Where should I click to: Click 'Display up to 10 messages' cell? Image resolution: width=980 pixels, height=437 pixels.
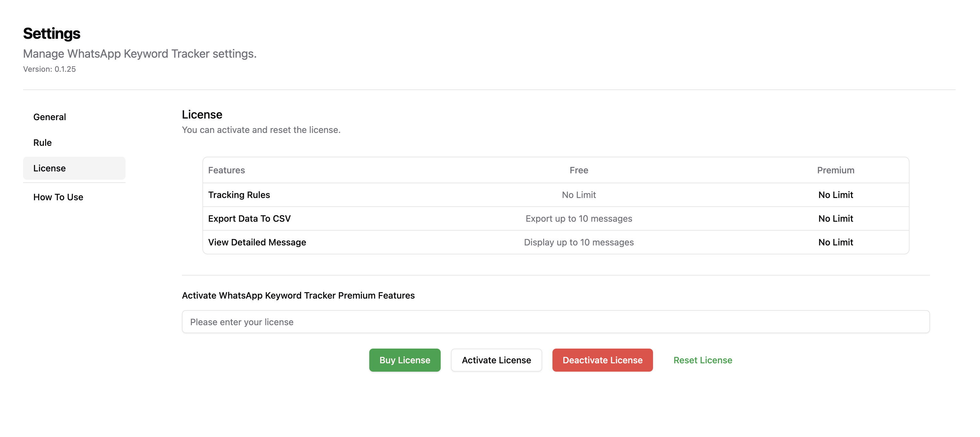(x=579, y=242)
